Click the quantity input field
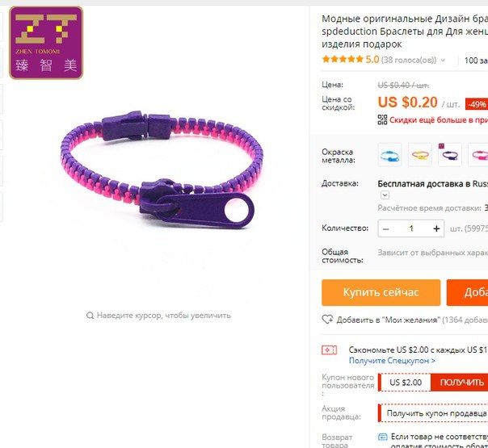This screenshot has height=448, width=488. click(x=411, y=228)
